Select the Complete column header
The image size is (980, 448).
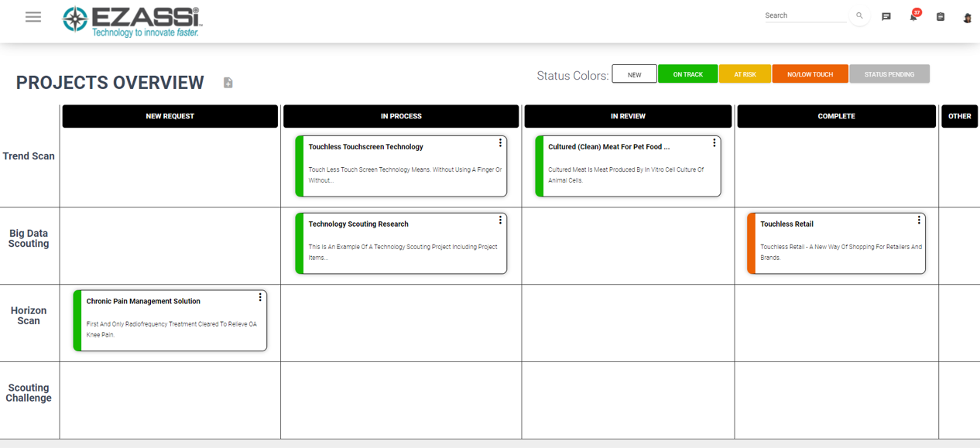(836, 116)
